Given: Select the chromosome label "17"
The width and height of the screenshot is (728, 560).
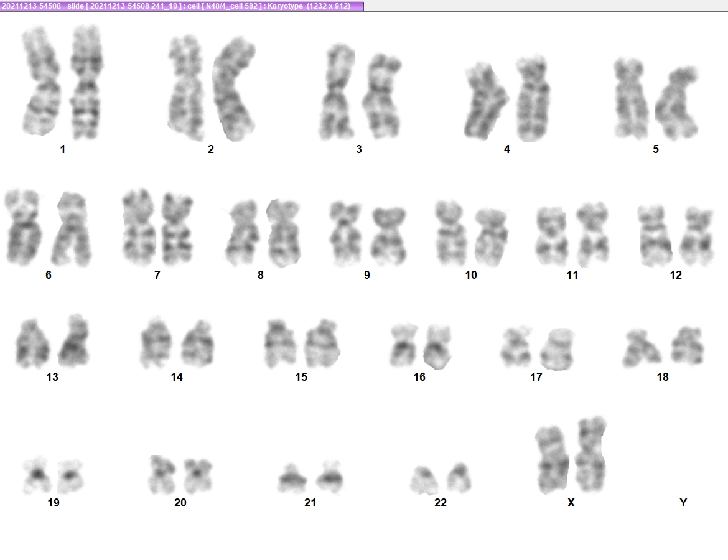Looking at the screenshot, I should 536,377.
